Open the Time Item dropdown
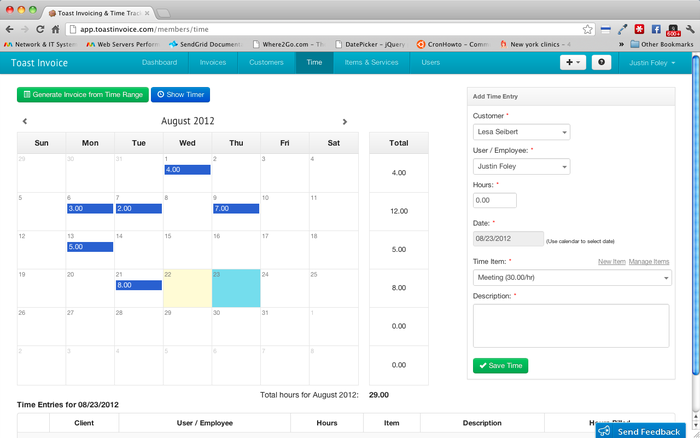700x438 pixels. point(571,277)
